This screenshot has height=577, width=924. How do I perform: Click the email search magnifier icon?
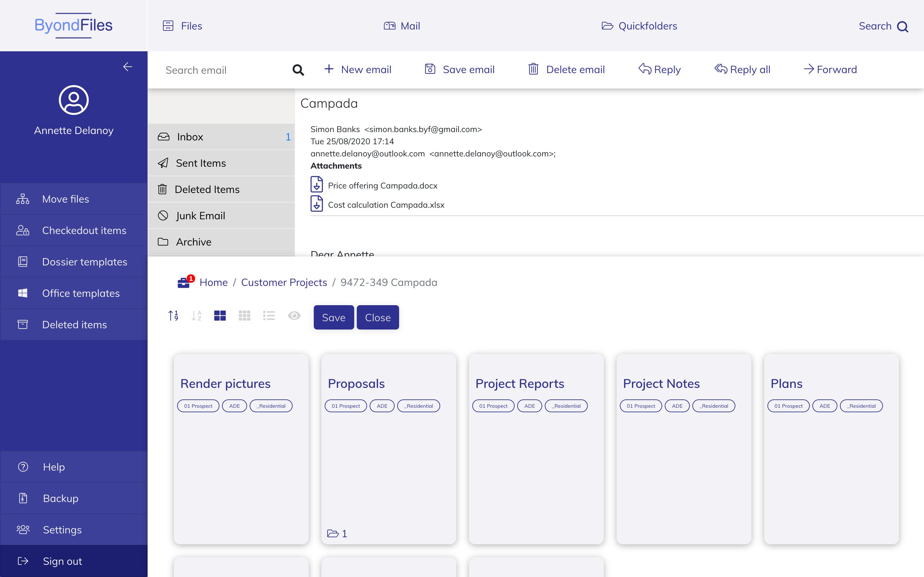click(x=298, y=70)
